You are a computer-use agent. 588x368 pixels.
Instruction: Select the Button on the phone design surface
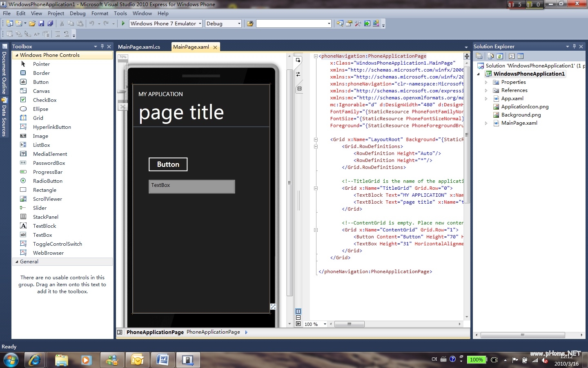168,164
